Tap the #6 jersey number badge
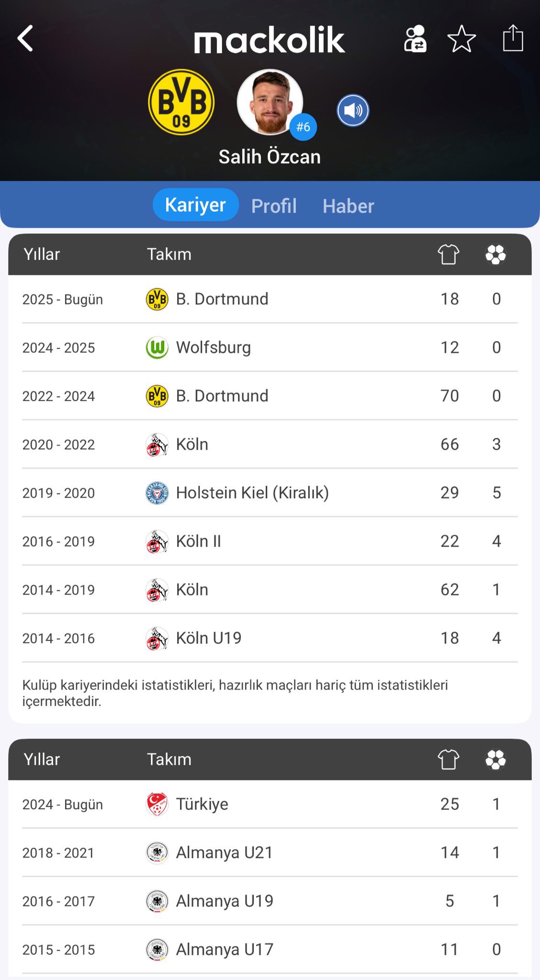 tap(303, 127)
